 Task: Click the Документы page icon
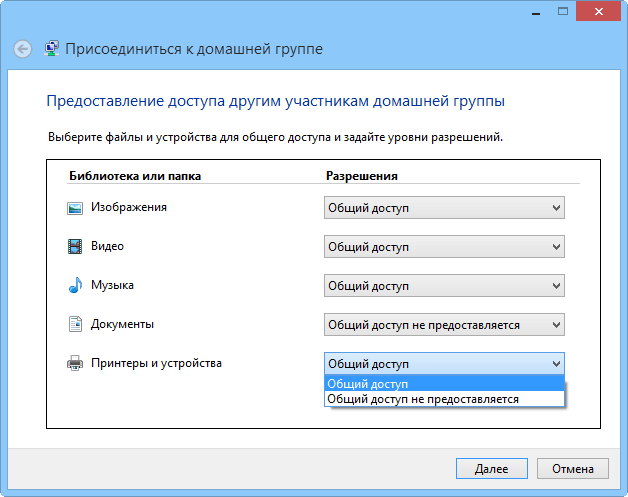[75, 324]
